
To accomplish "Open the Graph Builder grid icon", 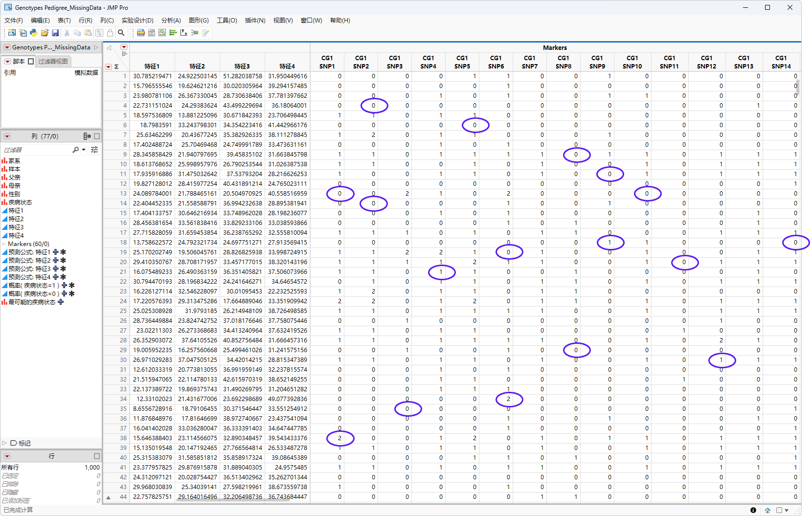I will (162, 33).
